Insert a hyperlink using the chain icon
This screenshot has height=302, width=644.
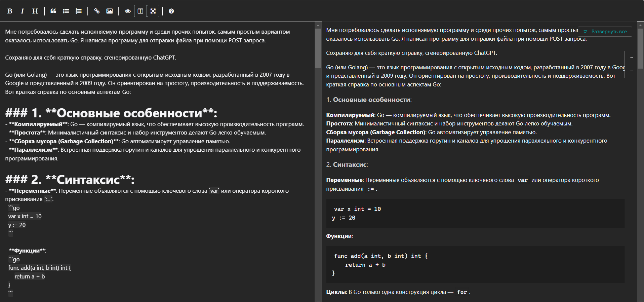point(97,11)
